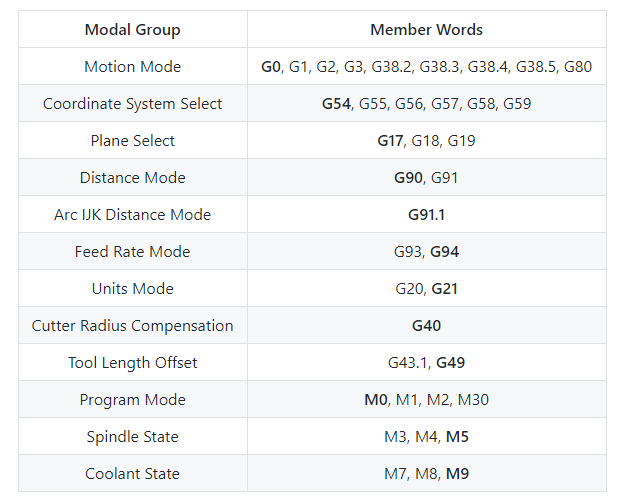
Task: Click the Coolant State cell
Action: coord(132,474)
